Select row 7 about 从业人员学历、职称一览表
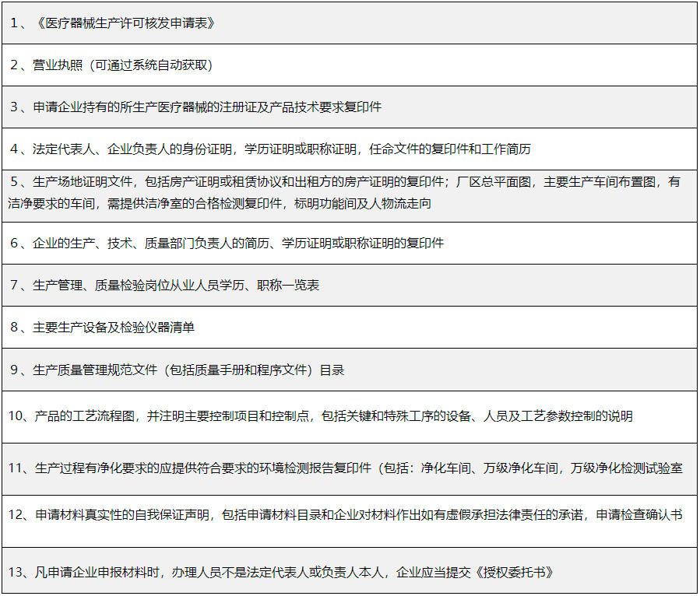Screen dimensions: 700x596 point(175,286)
